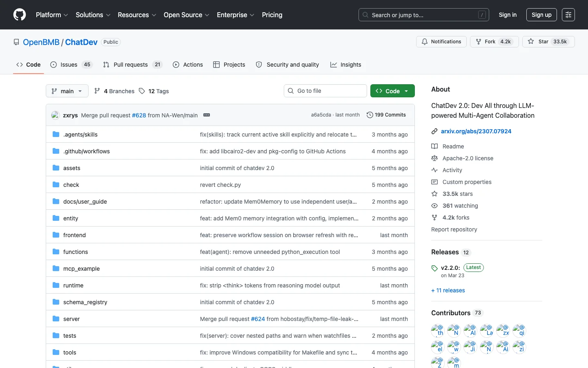
Task: Click the Sign up button
Action: coord(541,15)
